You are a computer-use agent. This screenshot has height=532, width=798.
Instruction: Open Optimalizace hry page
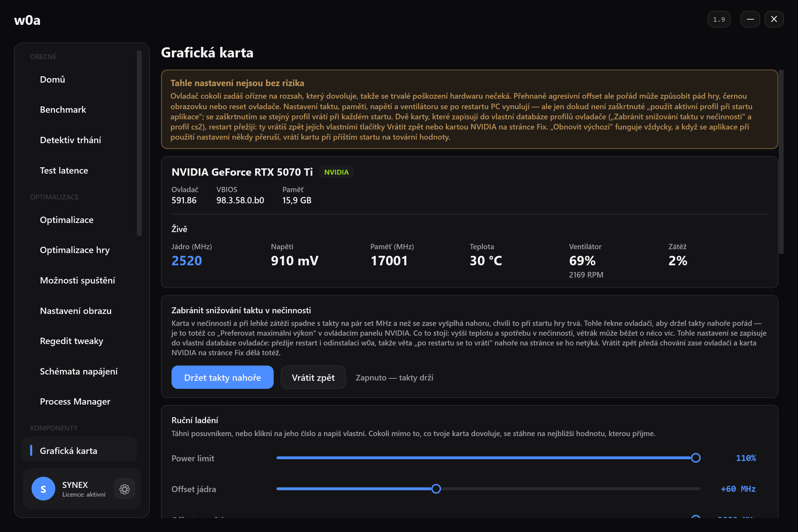click(79, 250)
